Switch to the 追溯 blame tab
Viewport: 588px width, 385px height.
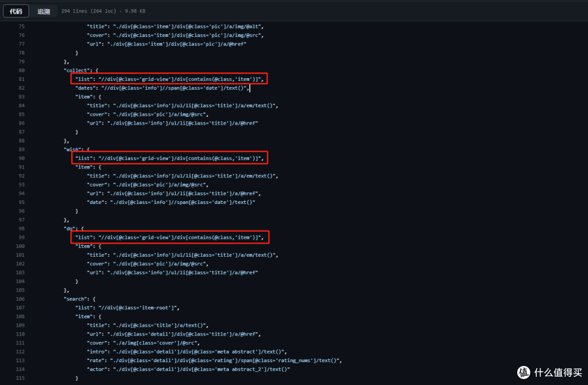point(44,11)
